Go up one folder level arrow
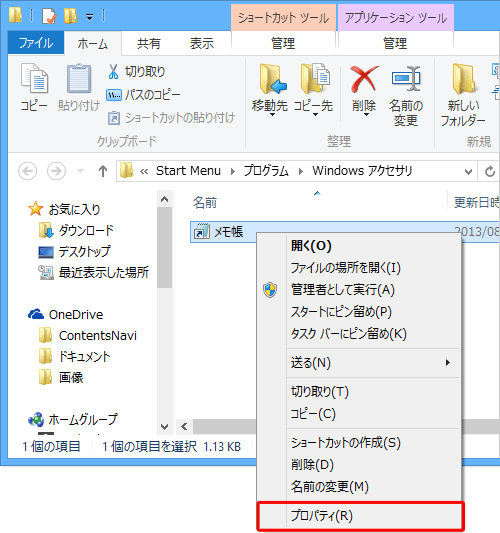Image resolution: width=500 pixels, height=533 pixels. 103,171
